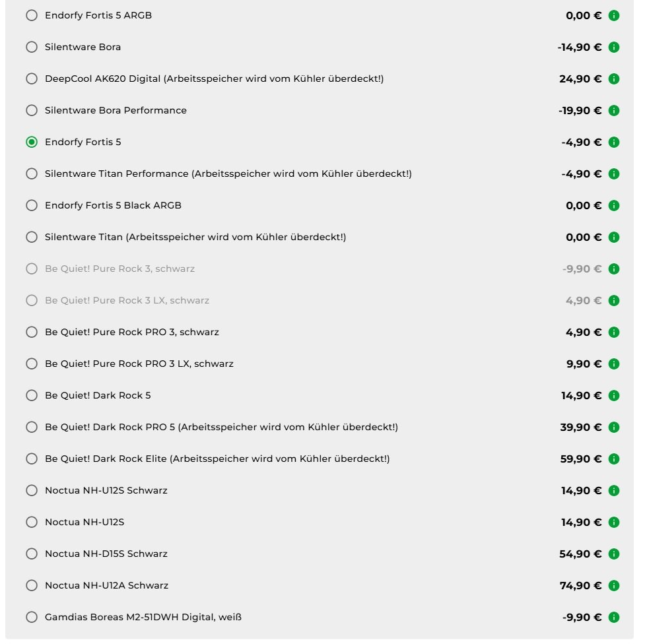645x644 pixels.
Task: Click the Silentware Titan Performance label
Action: [x=228, y=174]
